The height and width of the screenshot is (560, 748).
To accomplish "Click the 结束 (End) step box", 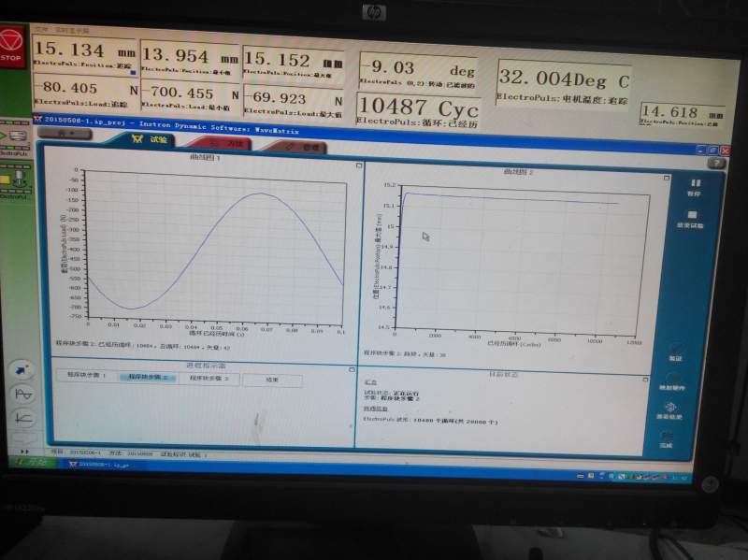I will coord(272,381).
